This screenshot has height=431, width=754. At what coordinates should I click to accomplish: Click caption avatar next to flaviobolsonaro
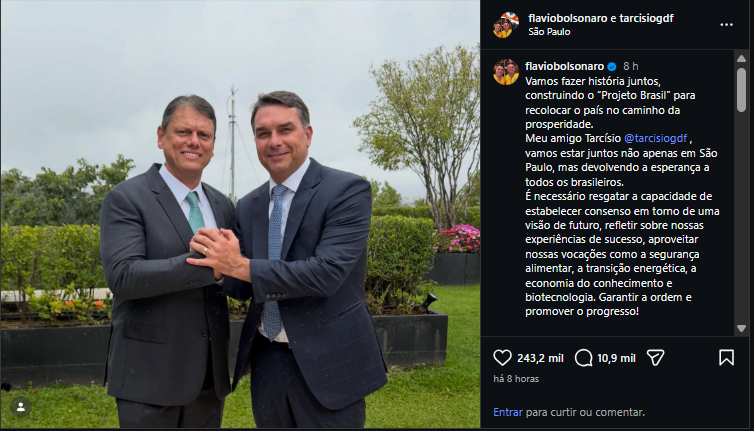(x=506, y=72)
